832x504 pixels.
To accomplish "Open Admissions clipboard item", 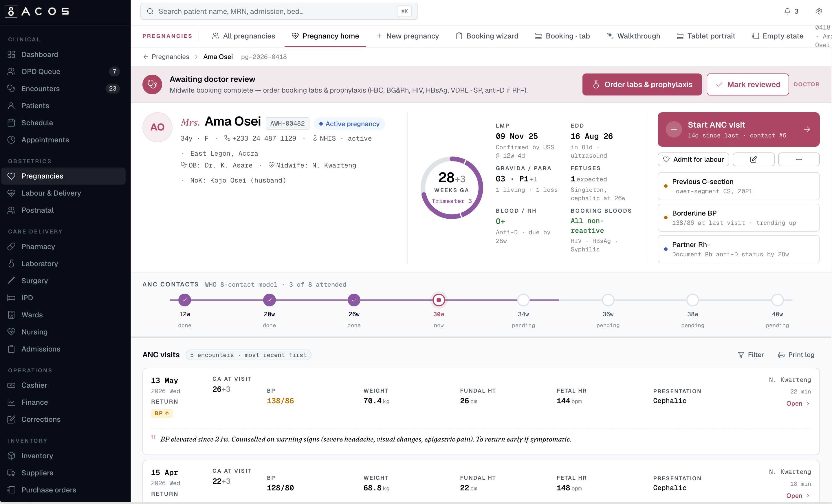I will (x=63, y=349).
